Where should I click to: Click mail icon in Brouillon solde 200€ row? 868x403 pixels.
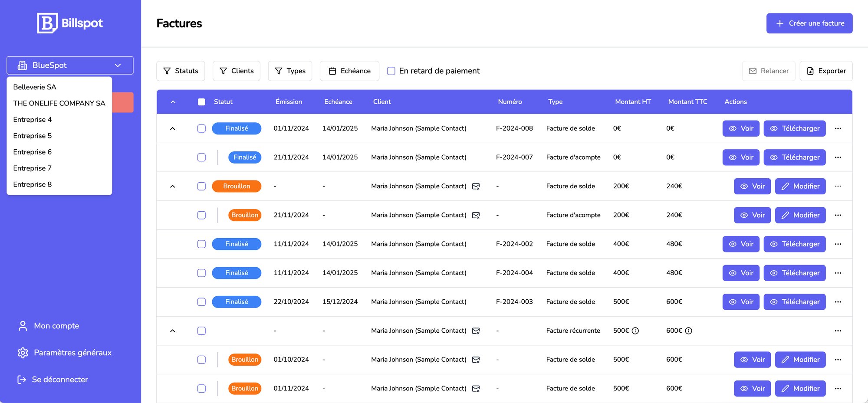[476, 187]
